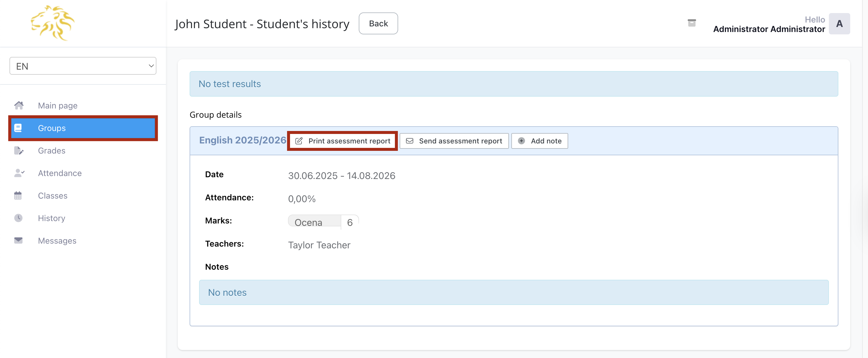Open the Administrator avatar menu
This screenshot has height=358, width=868.
(839, 24)
